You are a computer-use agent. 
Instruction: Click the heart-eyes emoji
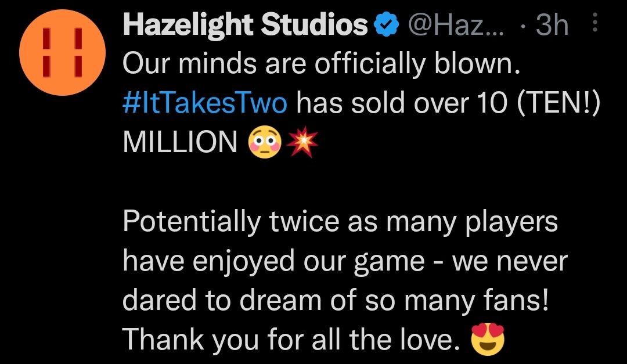click(488, 339)
